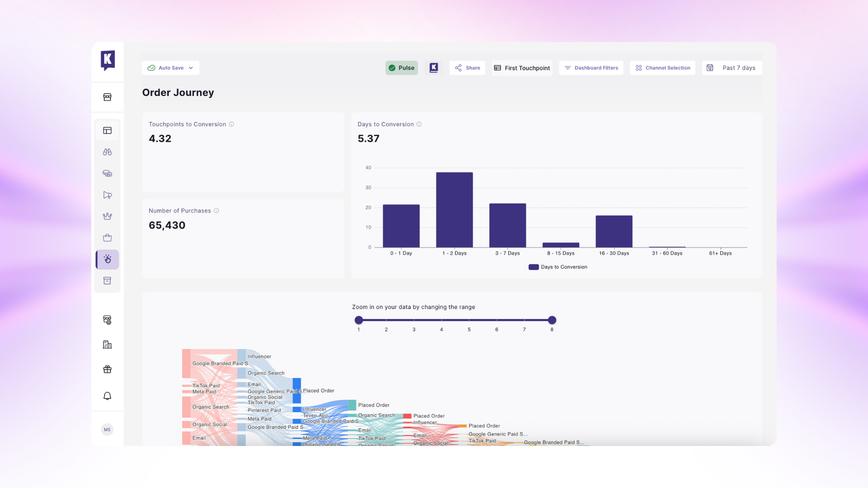The height and width of the screenshot is (488, 868).
Task: Open the Past 7 days date picker
Action: 732,68
